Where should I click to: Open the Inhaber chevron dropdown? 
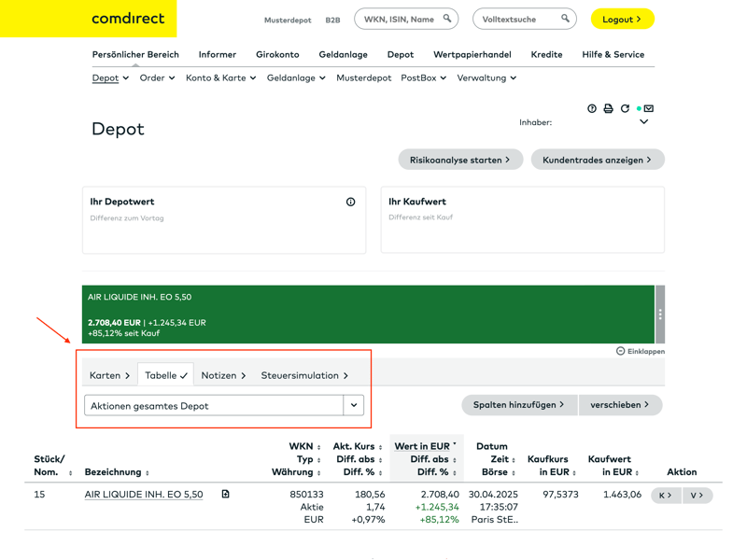point(643,122)
